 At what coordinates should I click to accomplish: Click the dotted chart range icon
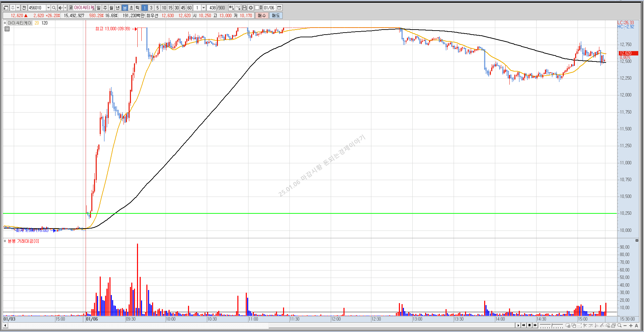580,325
